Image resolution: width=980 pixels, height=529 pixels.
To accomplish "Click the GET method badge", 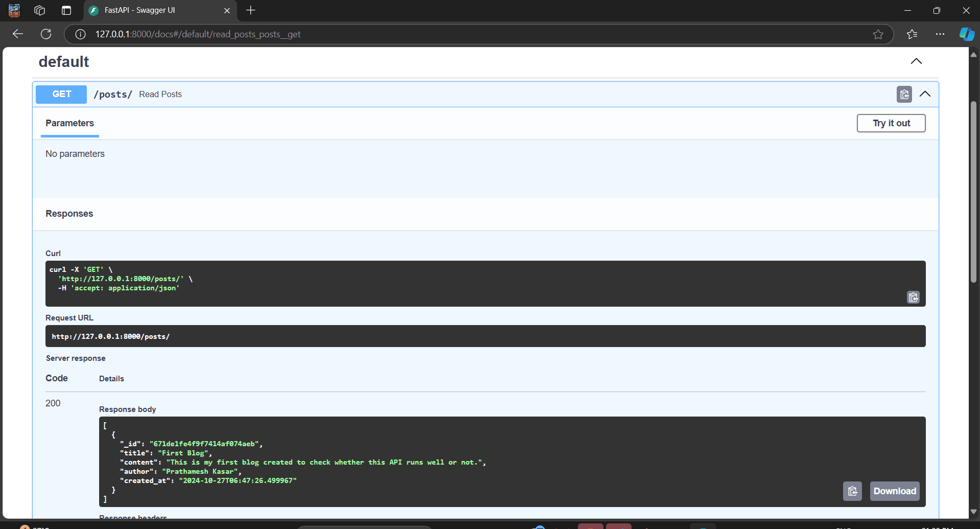I will pos(61,94).
